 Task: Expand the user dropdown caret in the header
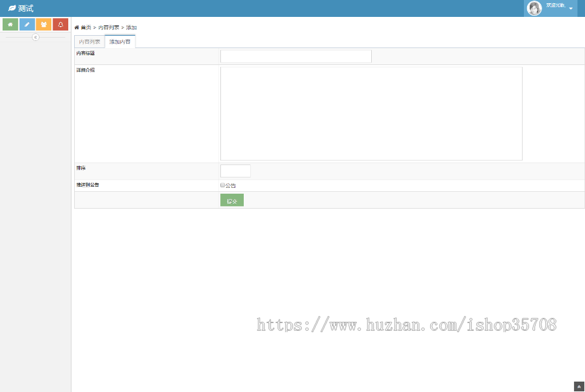coord(571,8)
